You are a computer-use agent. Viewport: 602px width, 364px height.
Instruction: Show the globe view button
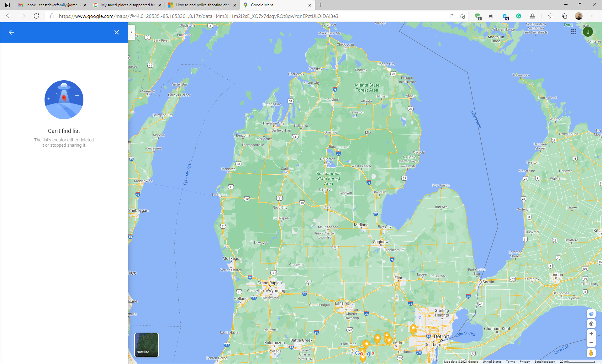click(591, 314)
